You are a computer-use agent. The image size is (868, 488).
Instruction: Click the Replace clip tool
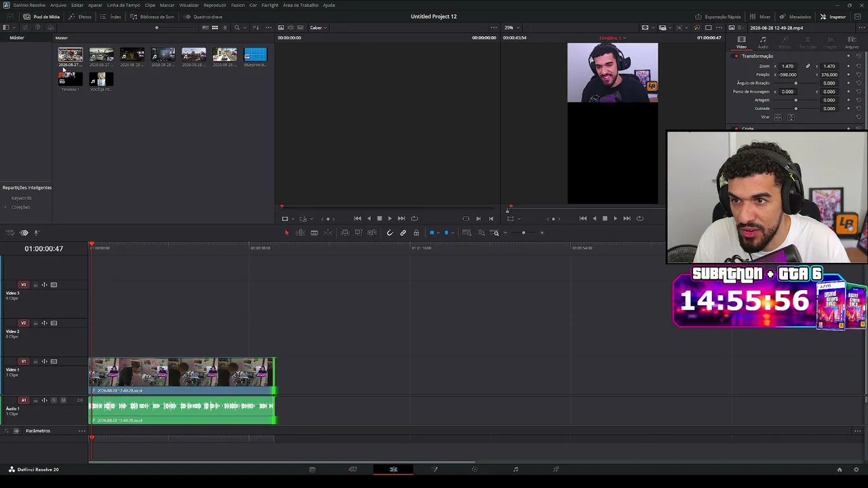point(372,233)
